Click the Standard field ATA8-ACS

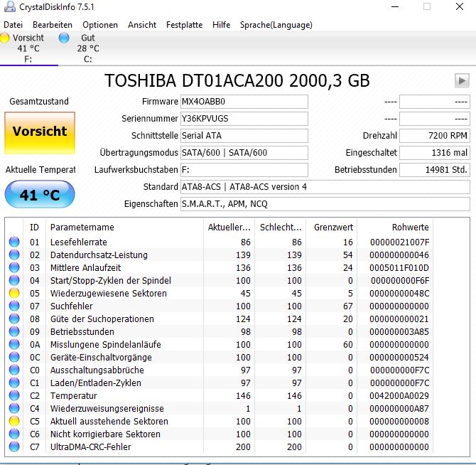tap(325, 187)
